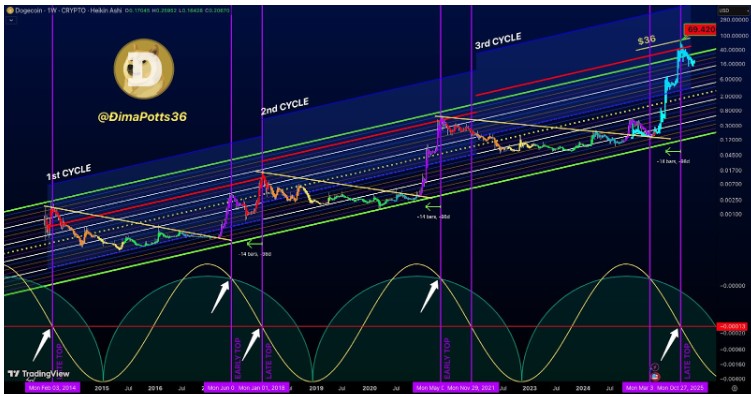Click the 1st CYCLE text annotation
The width and height of the screenshot is (751, 397).
[x=68, y=172]
